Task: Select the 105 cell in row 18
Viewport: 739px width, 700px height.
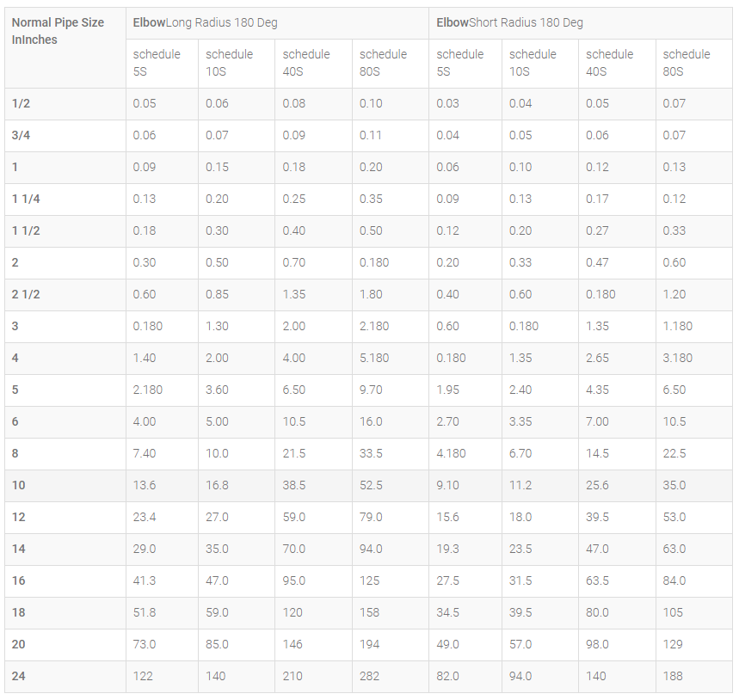Action: tap(673, 612)
